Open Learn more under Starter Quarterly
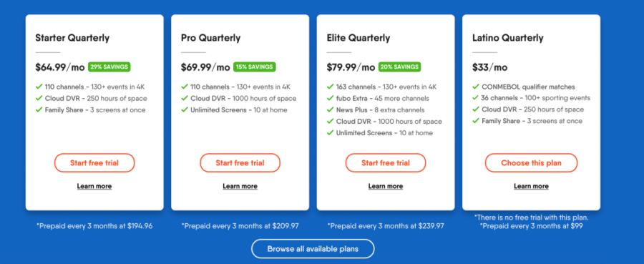The image size is (644, 264). pyautogui.click(x=94, y=187)
